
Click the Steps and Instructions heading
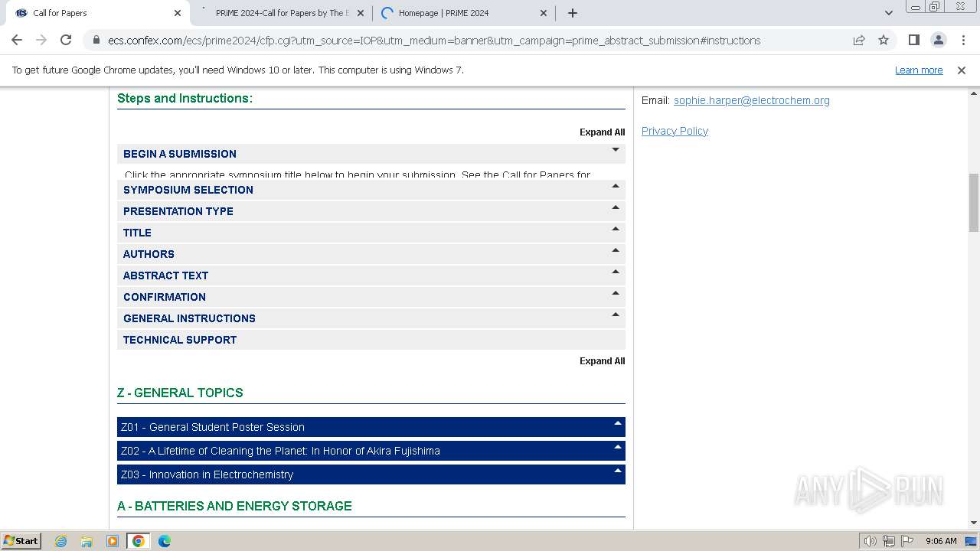point(185,98)
